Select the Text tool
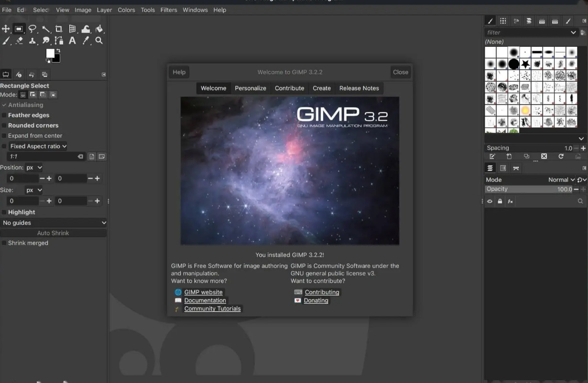The width and height of the screenshot is (588, 383). coord(72,41)
